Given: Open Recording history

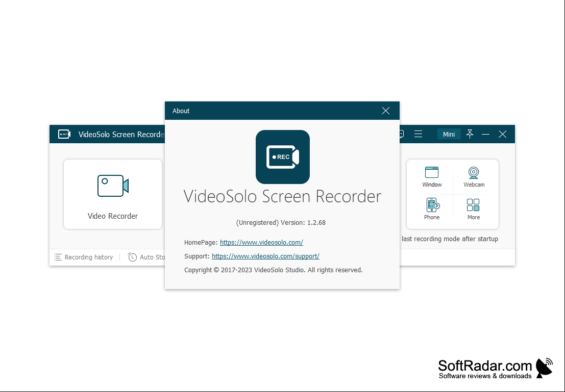Looking at the screenshot, I should (x=84, y=257).
